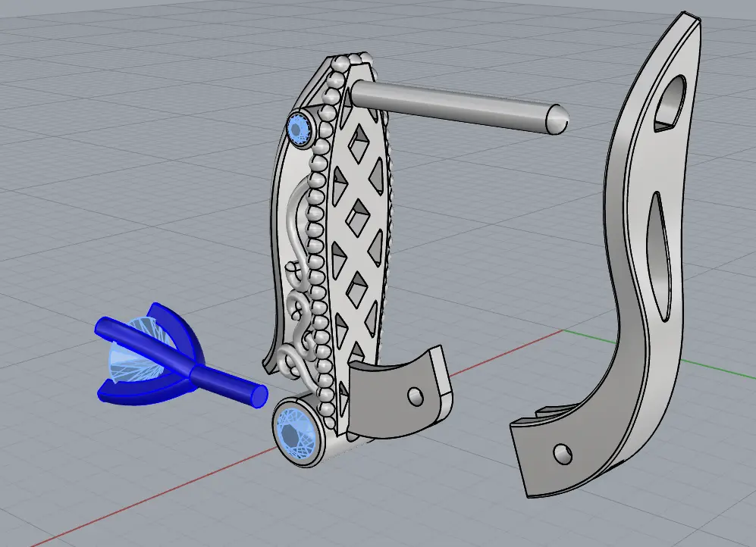The width and height of the screenshot is (756, 547).
Task: Click the pin hole at clasp bottom
Action: [x=563, y=454]
